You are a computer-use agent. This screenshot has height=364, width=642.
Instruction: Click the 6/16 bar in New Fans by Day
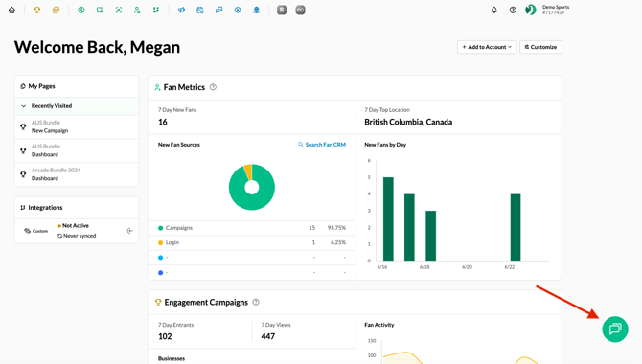tap(388, 218)
